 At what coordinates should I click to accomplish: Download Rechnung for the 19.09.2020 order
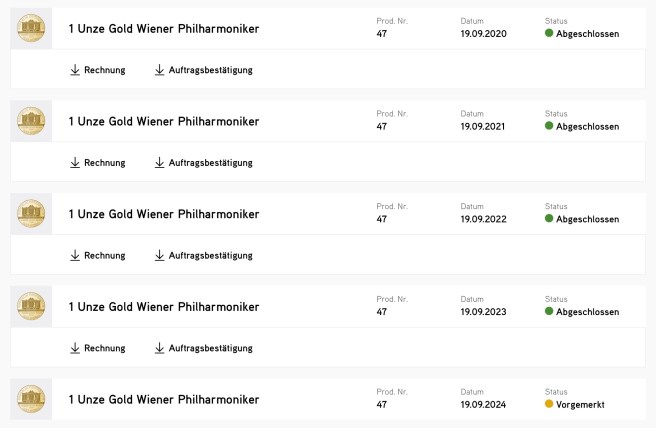(104, 70)
